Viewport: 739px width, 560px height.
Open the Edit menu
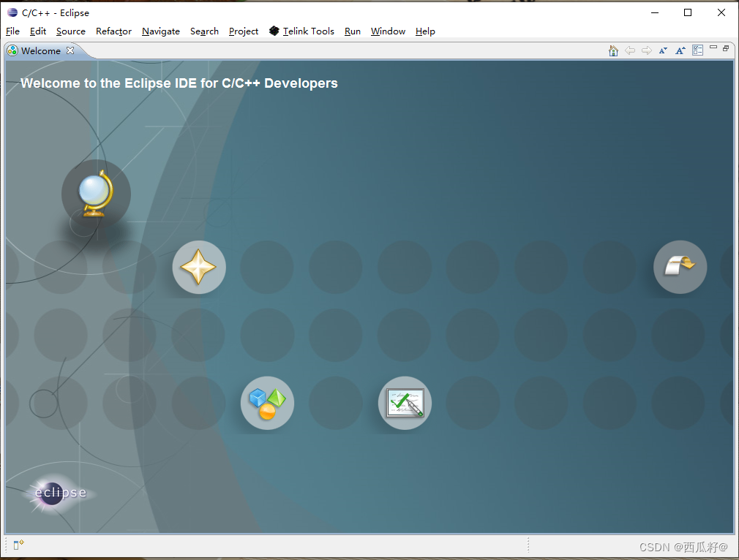(x=38, y=31)
